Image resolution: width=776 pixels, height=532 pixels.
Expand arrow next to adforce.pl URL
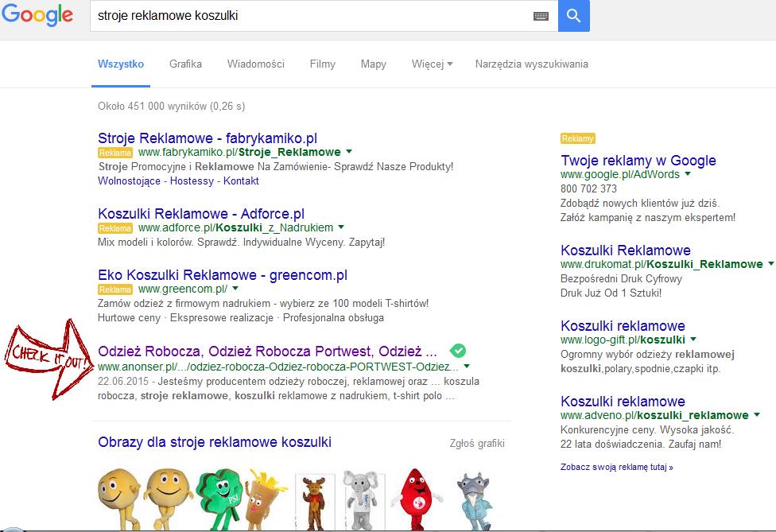click(x=341, y=227)
